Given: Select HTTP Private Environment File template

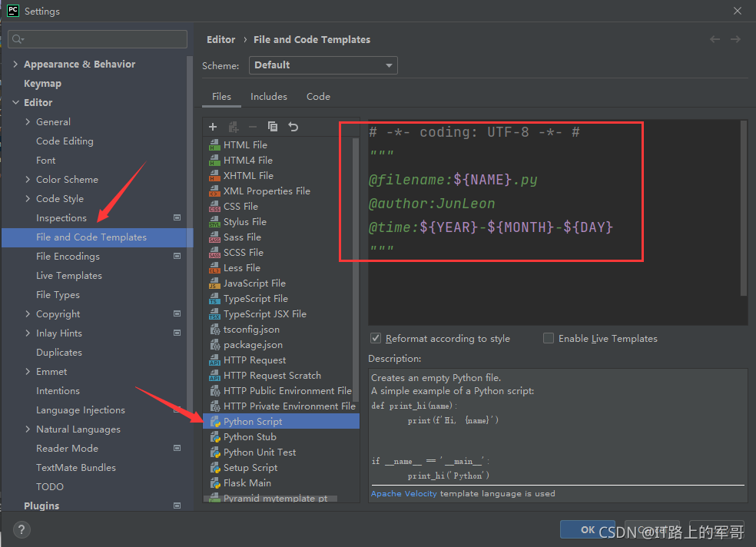Looking at the screenshot, I should point(290,406).
